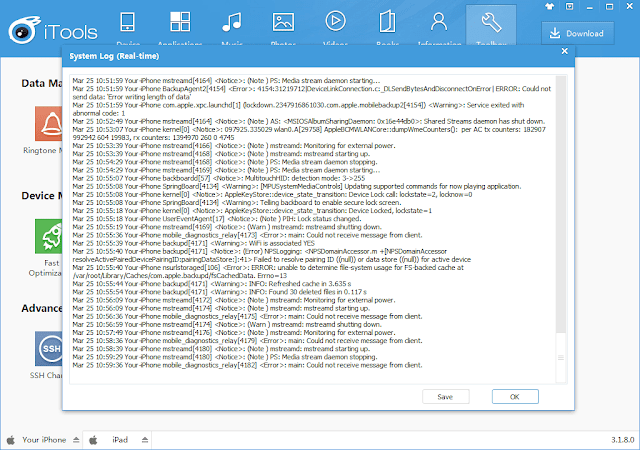Click the Apple icon beside iPad
The image size is (640, 450).
(93, 440)
